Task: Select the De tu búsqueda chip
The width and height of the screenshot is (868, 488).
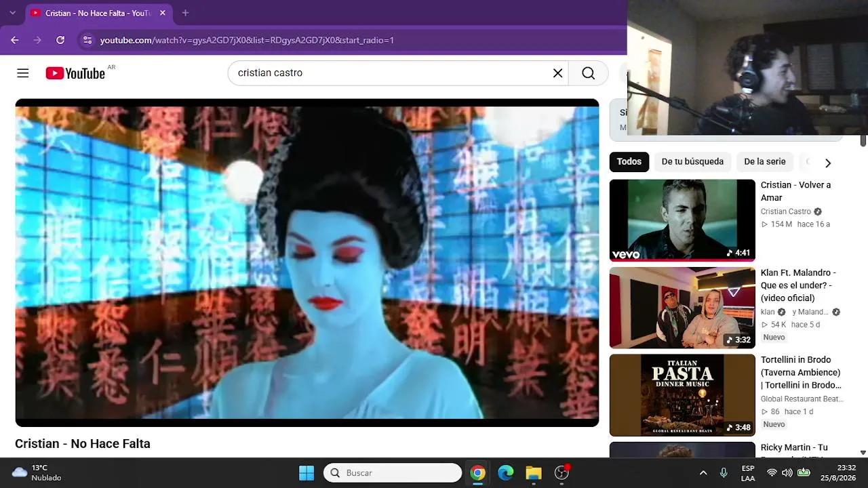Action: point(692,162)
